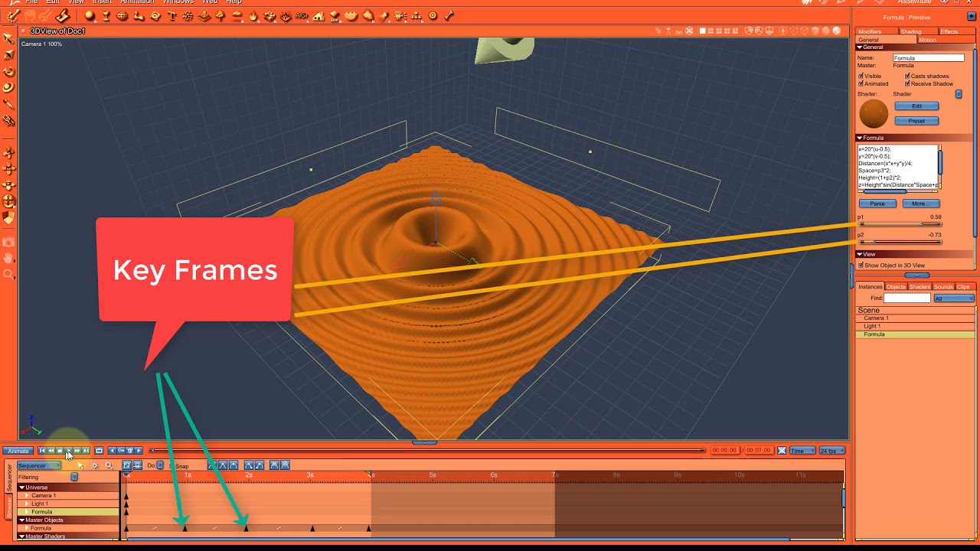Toggle the Animated checkbox
Viewport: 980px width, 551px height.
861,83
